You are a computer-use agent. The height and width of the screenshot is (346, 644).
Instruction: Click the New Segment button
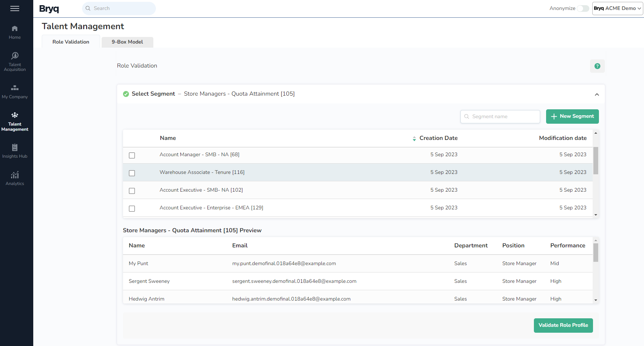click(x=572, y=116)
